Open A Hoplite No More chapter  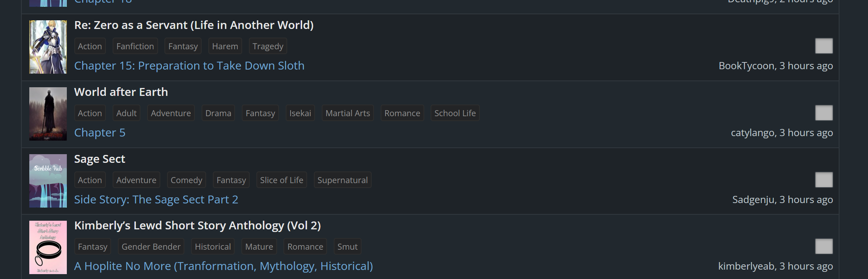coord(223,266)
